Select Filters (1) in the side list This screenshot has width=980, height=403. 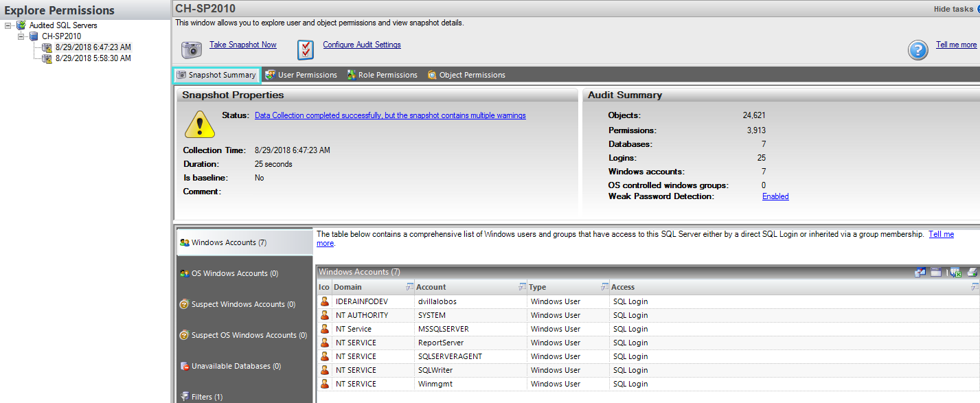[244, 396]
